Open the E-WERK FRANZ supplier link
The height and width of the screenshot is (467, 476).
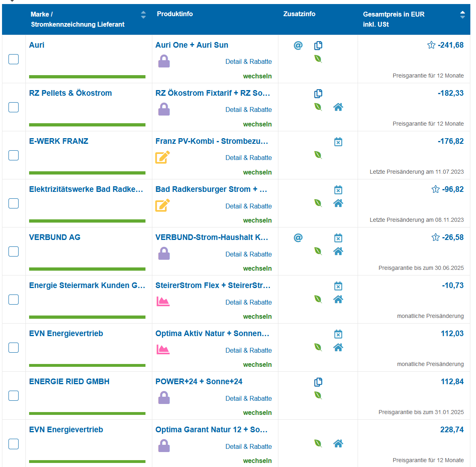pos(59,141)
